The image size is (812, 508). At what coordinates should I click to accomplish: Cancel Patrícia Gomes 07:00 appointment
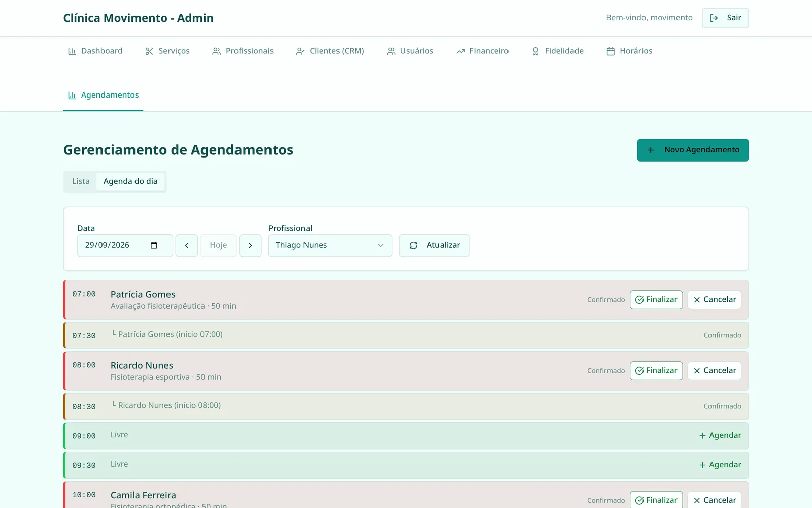(714, 300)
